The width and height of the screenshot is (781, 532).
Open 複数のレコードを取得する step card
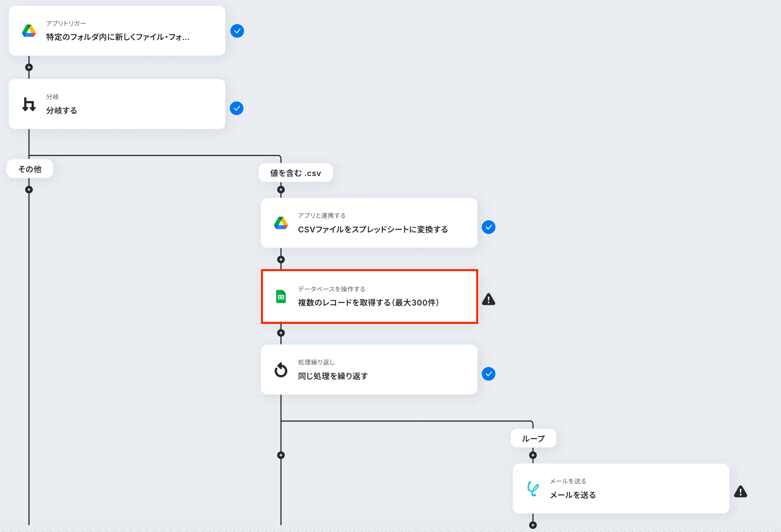click(x=369, y=297)
